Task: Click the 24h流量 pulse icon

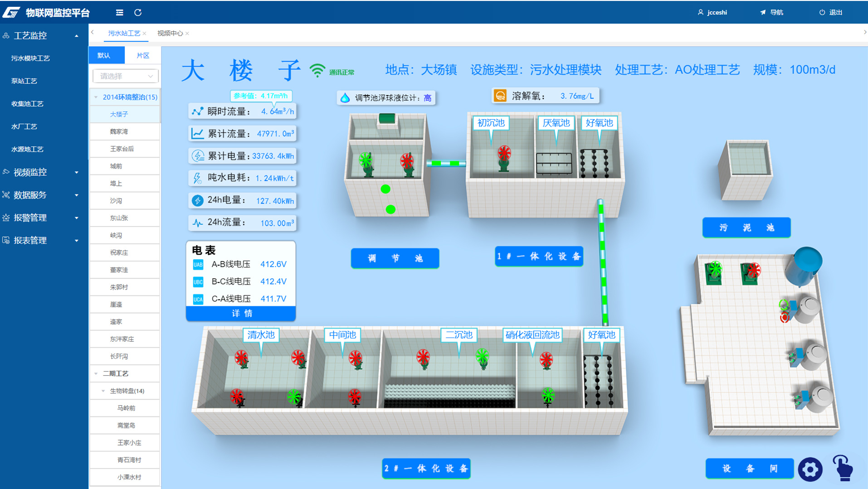Action: click(x=197, y=223)
